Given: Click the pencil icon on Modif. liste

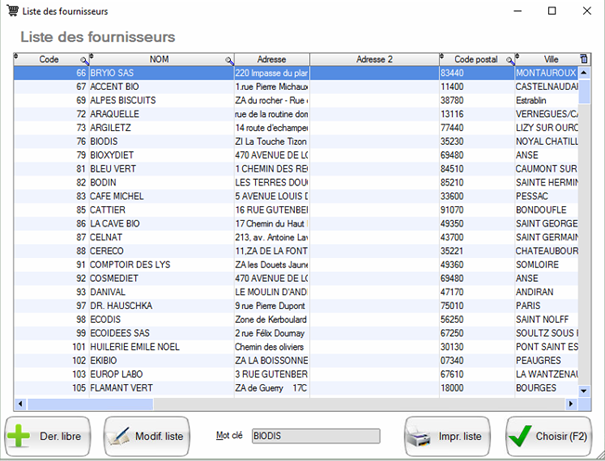Looking at the screenshot, I should coord(120,437).
